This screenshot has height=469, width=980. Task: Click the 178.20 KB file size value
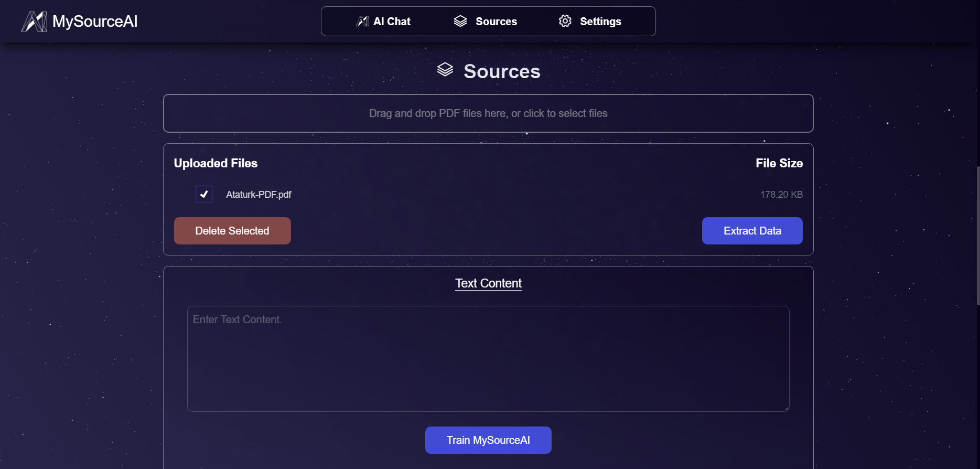click(x=781, y=195)
